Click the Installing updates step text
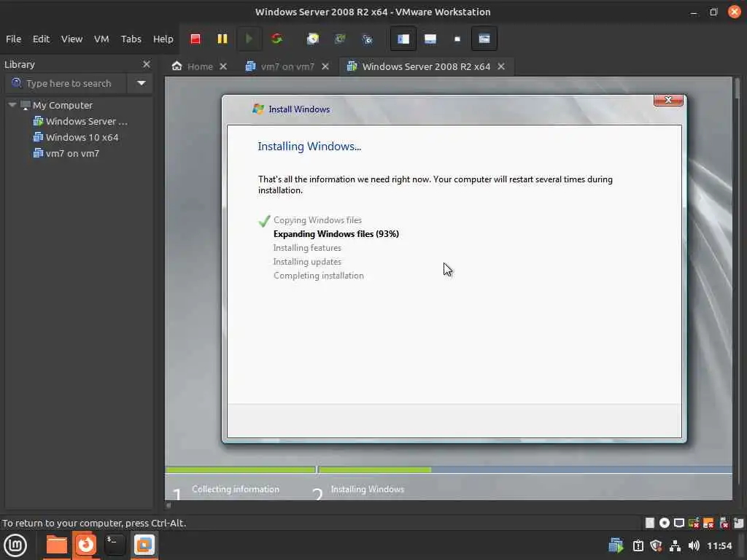The width and height of the screenshot is (747, 560). click(307, 262)
